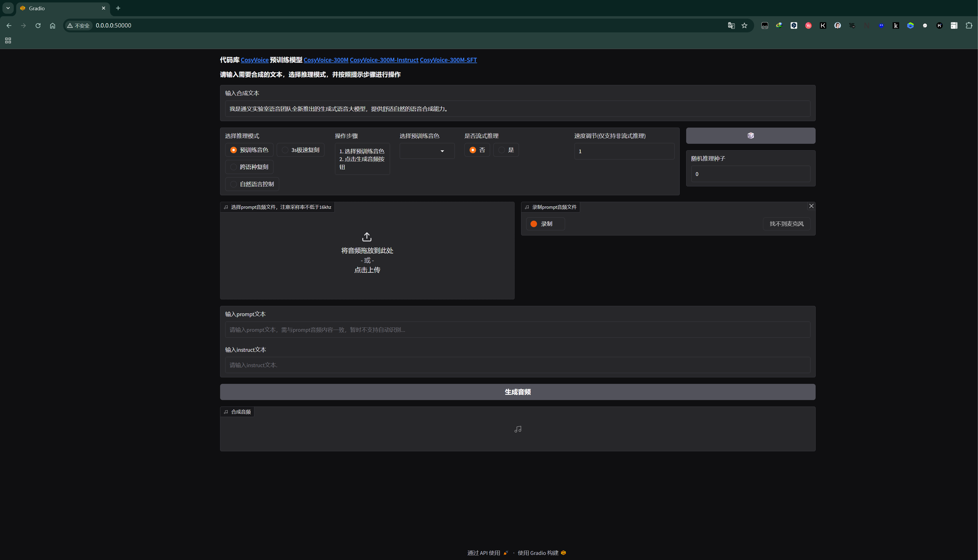The height and width of the screenshot is (560, 978).
Task: Click the 生成音频 button
Action: pos(517,392)
